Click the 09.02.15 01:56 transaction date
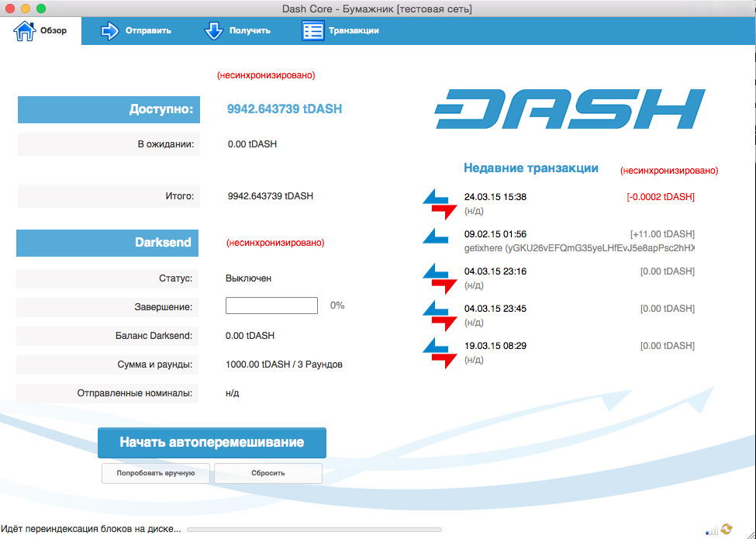756x539 pixels. click(495, 234)
